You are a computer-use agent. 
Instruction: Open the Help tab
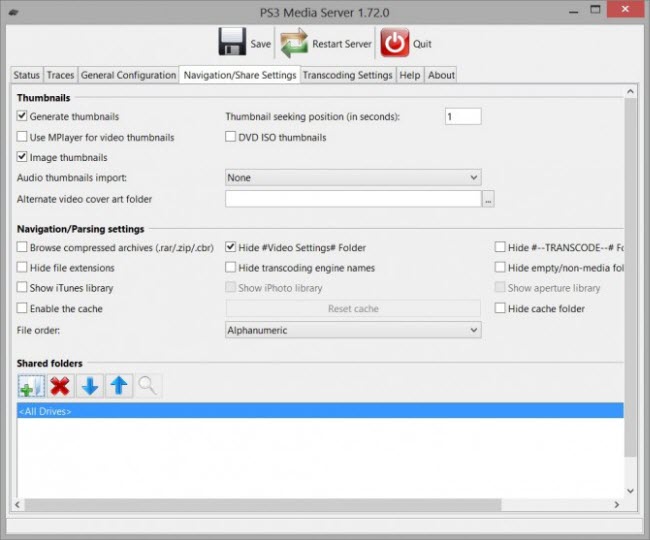coord(410,75)
